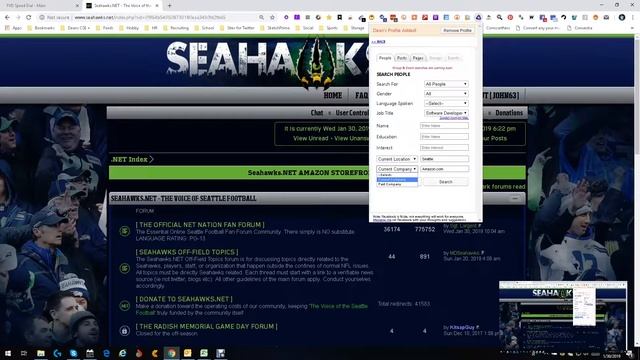Open the Chrome profile avatar icon
Image resolution: width=640 pixels, height=360 pixels.
622,17
